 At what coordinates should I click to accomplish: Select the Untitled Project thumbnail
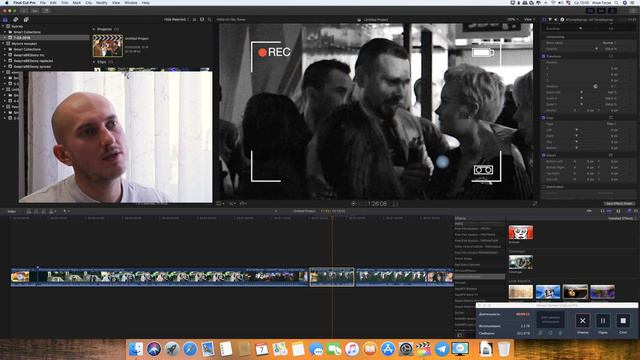point(107,45)
